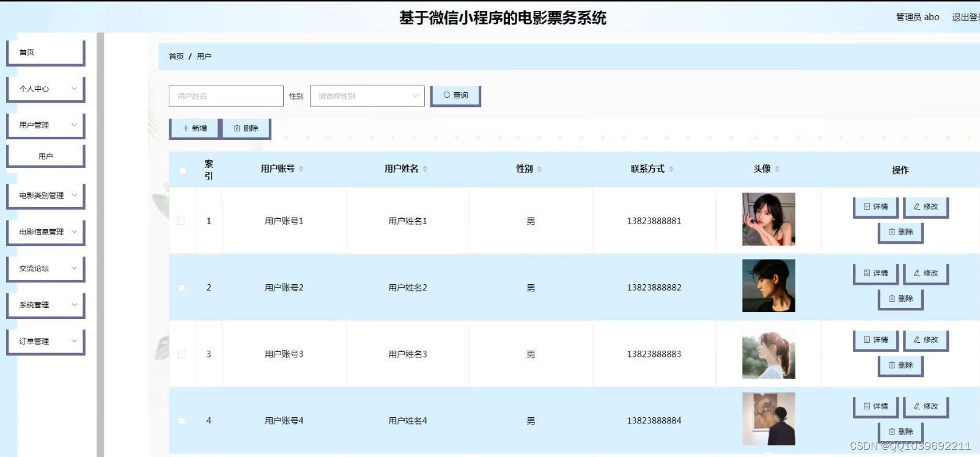Screen dimensions: 980x457
Task: Open 首页 in the sidebar
Action: pos(45,53)
